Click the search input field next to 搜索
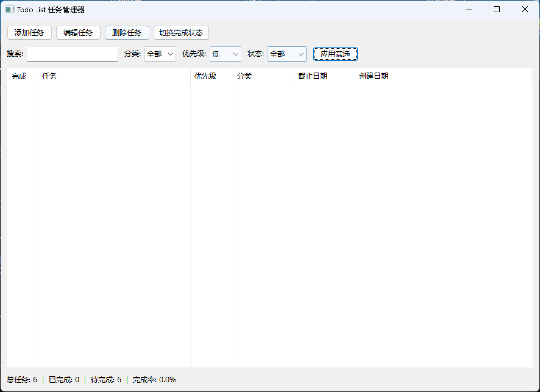 tap(72, 54)
